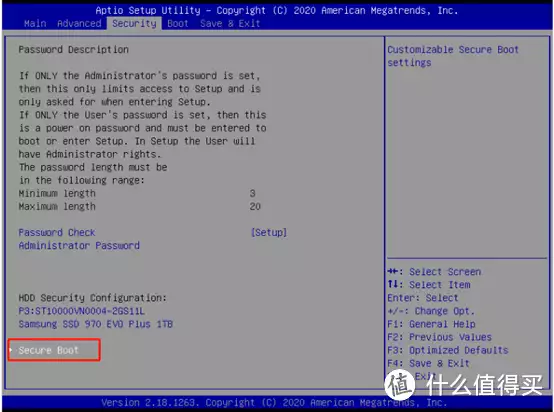The width and height of the screenshot is (554, 412).
Task: Click the arrow beside Secure Boot
Action: point(11,350)
